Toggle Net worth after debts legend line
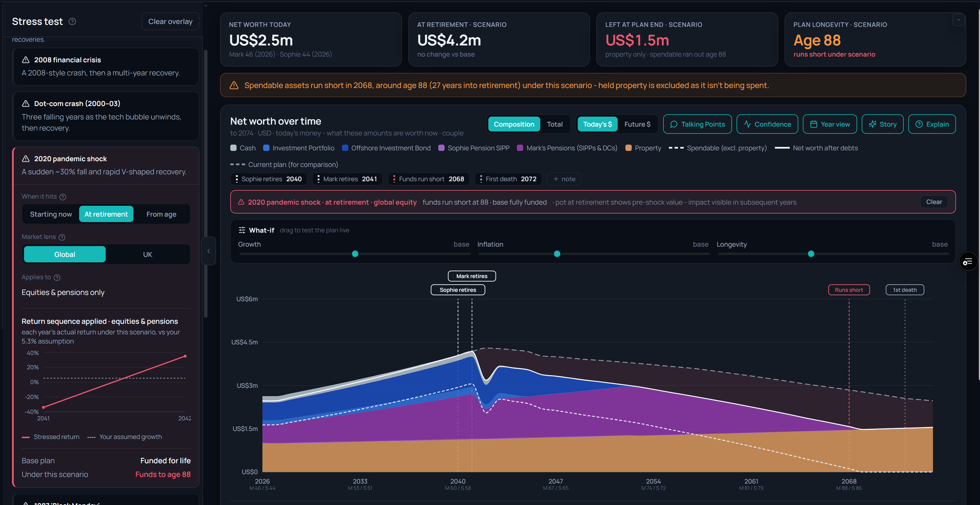Screen dimensions: 980x505 click(782, 148)
